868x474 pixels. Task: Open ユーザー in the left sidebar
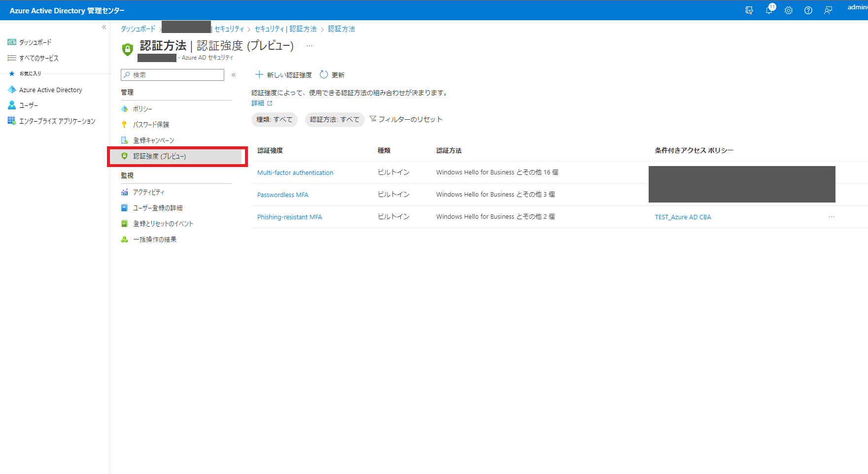pos(29,105)
